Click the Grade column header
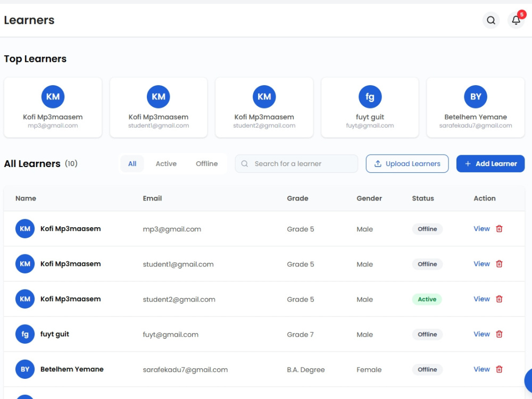 tap(297, 198)
